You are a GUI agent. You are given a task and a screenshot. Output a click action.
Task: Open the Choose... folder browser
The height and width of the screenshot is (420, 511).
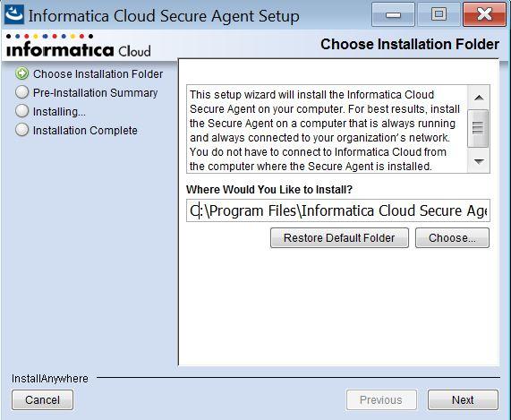452,237
